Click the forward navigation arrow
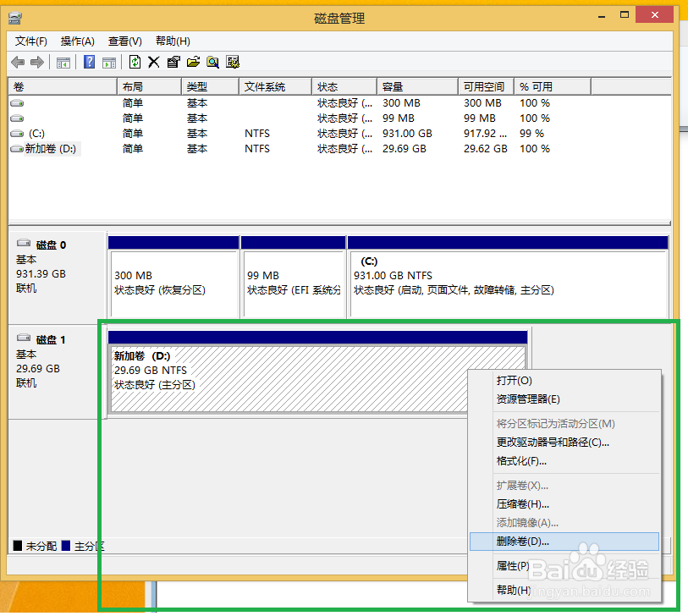This screenshot has height=616, width=688. pos(36,61)
